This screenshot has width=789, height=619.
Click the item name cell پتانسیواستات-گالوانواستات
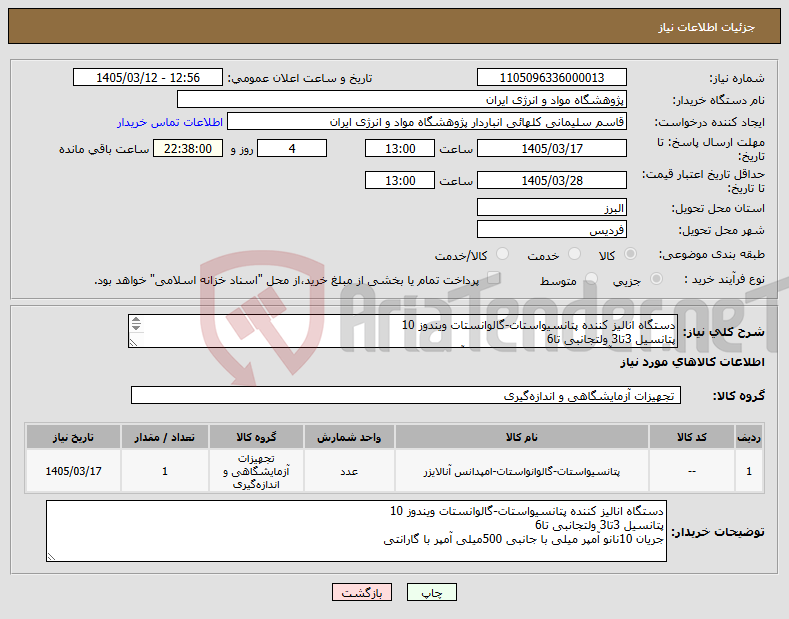522,472
